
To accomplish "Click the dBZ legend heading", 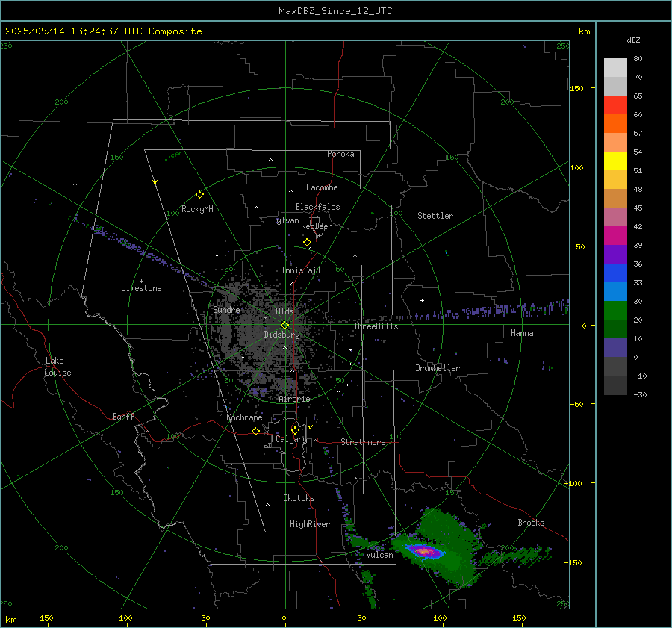I will pyautogui.click(x=633, y=40).
